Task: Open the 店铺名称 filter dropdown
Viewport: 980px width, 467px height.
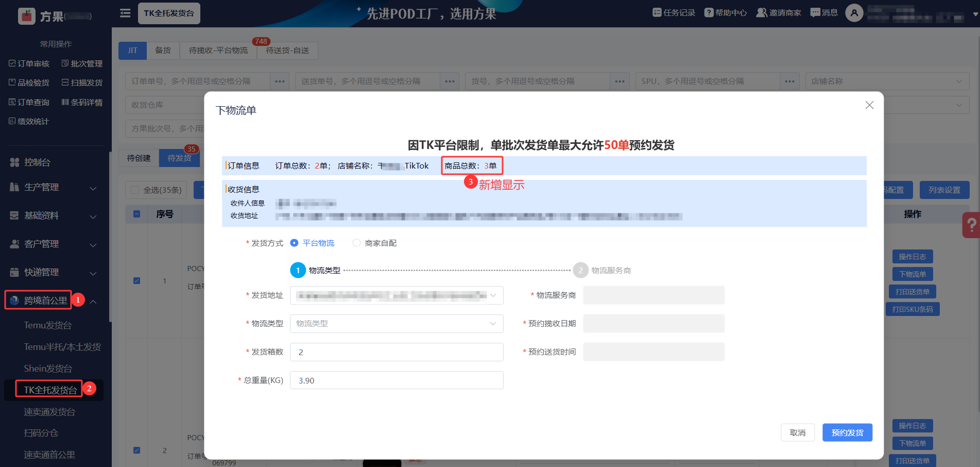Action: tap(887, 81)
